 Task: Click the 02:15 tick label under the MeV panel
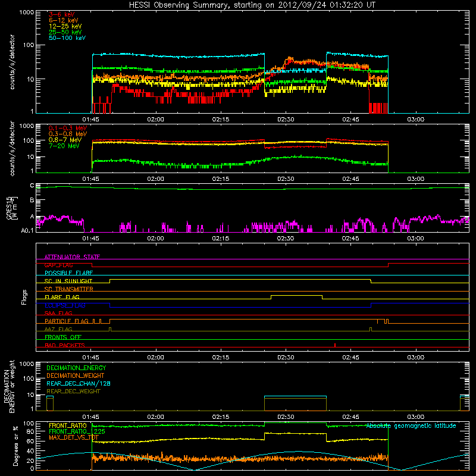click(221, 179)
